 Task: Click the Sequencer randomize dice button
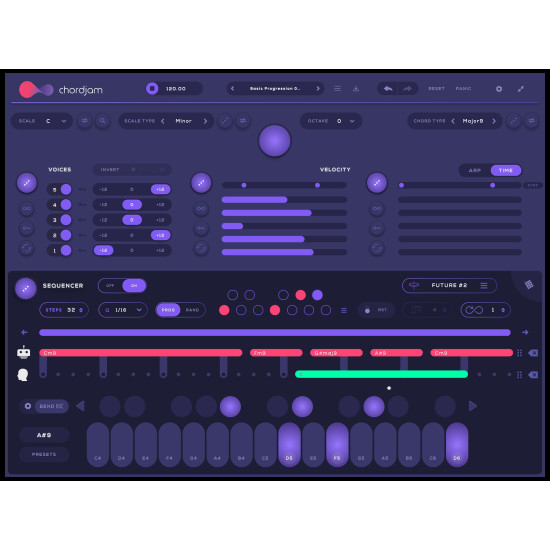(x=26, y=288)
